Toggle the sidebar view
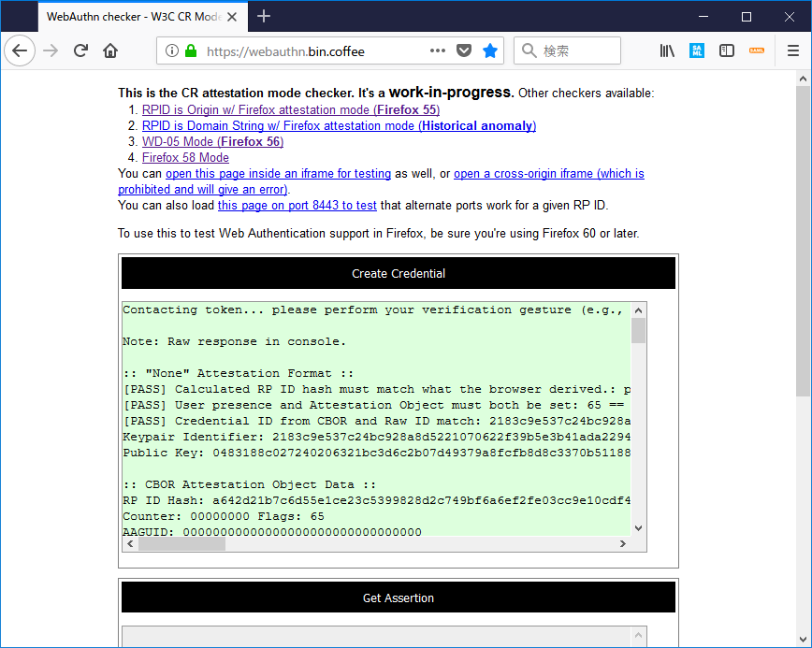 pyautogui.click(x=727, y=50)
